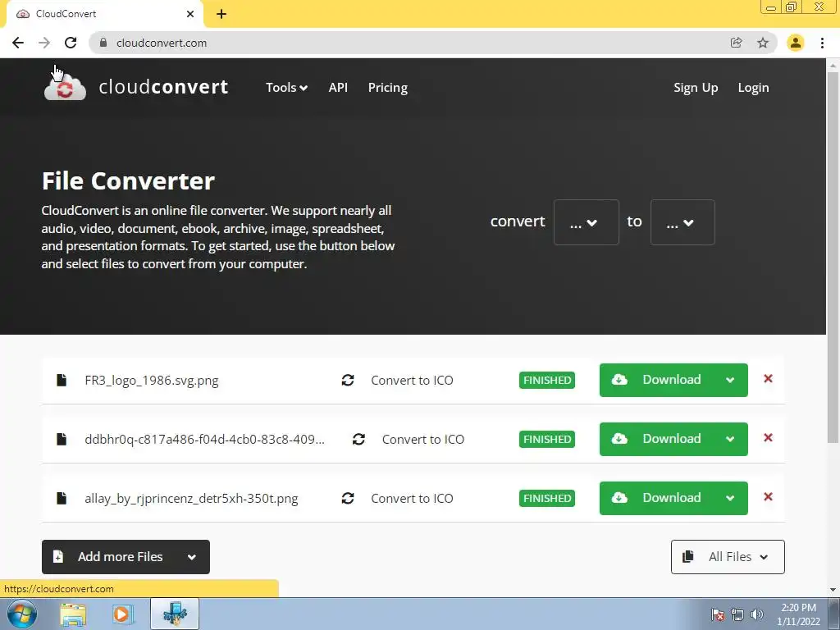
Task: Remove the allay_by_rjprincenz file with the red X
Action: [x=768, y=496]
